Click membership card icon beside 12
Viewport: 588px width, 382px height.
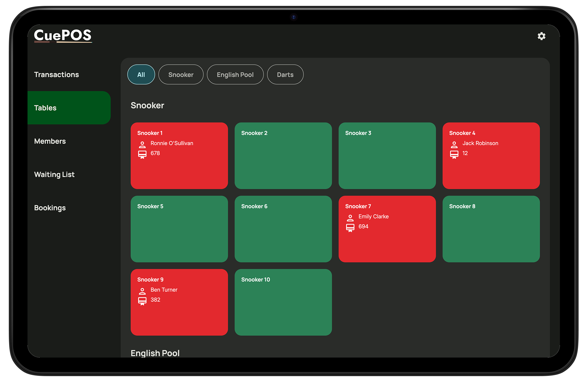coord(454,154)
